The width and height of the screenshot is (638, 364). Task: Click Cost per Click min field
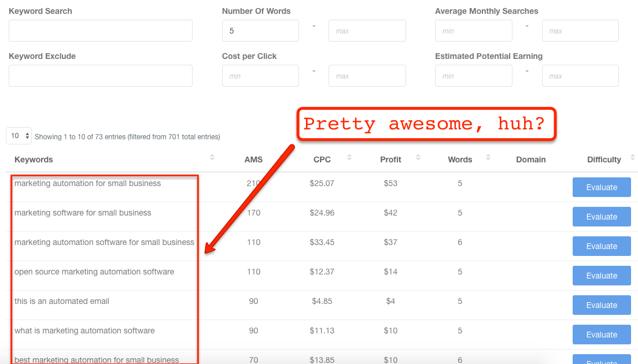[260, 76]
